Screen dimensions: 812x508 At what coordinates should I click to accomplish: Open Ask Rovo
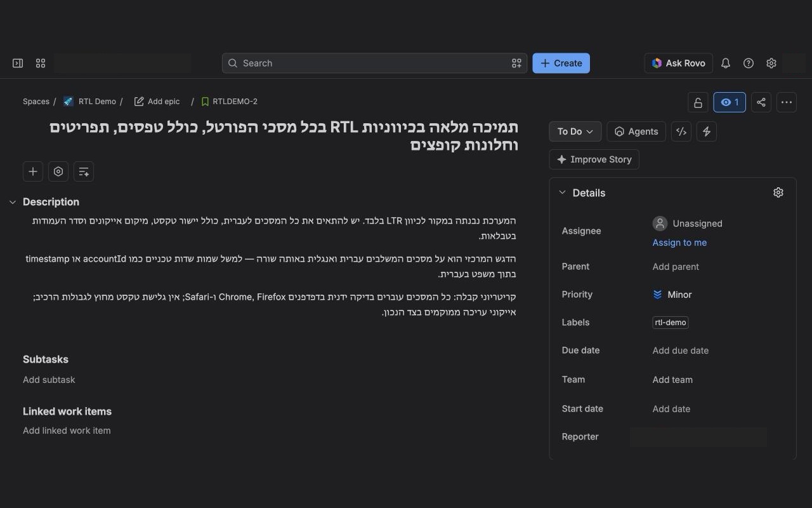(679, 63)
